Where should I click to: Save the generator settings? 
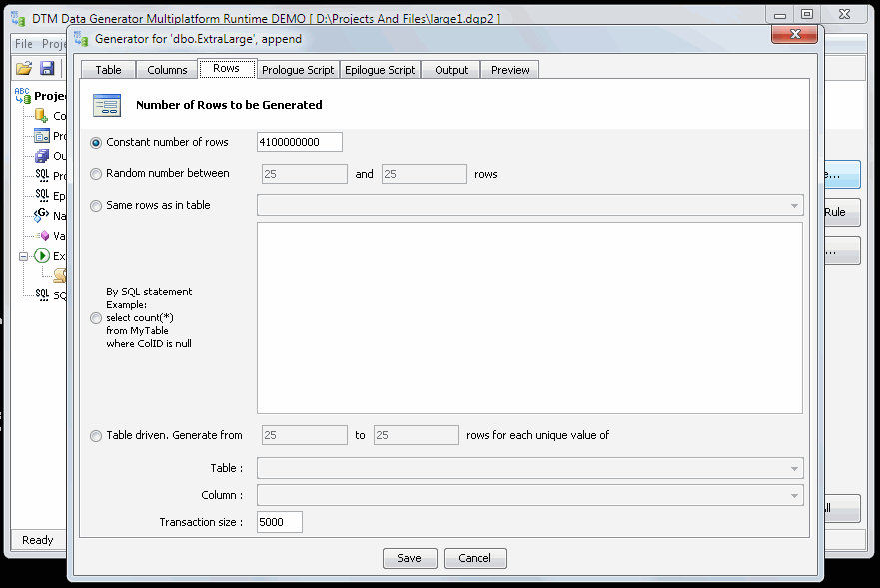[x=410, y=558]
